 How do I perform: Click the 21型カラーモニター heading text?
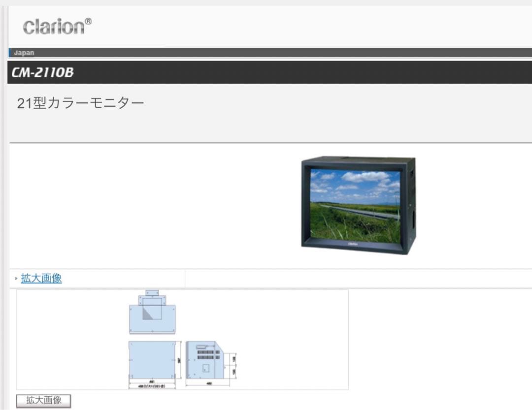[80, 103]
